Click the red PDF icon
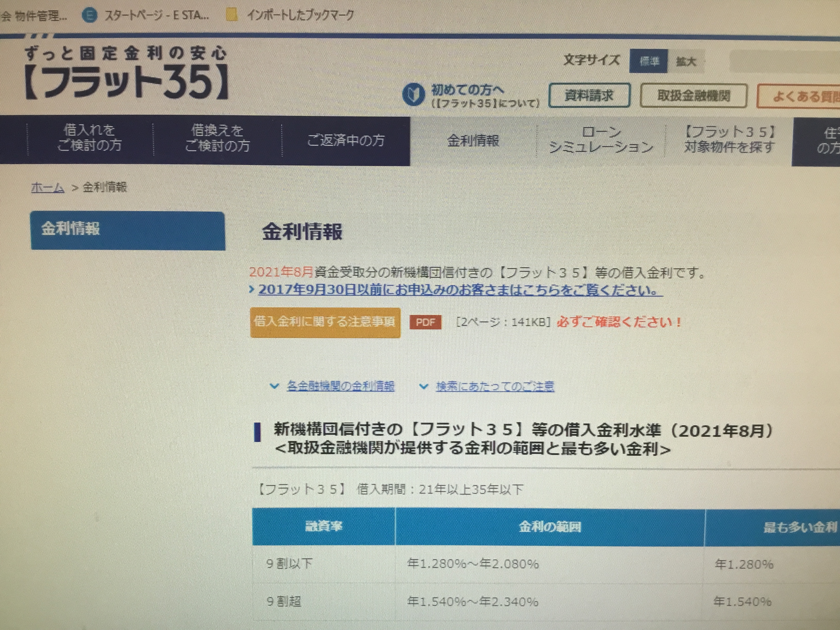This screenshot has width=840, height=630. [425, 322]
